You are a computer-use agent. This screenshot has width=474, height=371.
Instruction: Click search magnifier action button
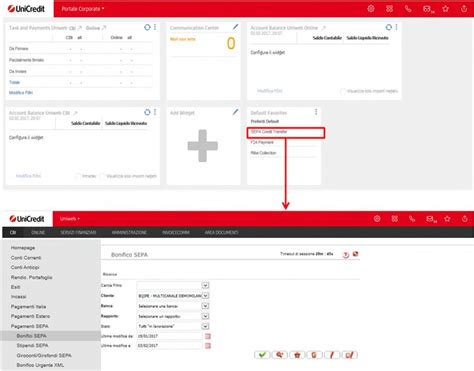(279, 355)
